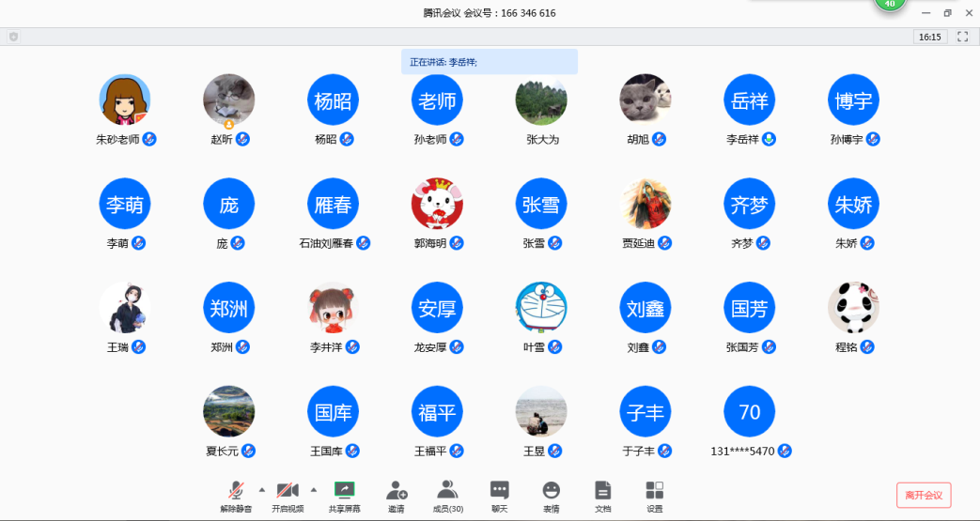Click the green microphone icon beside 李岳祥
Image resolution: width=980 pixels, height=521 pixels.
pos(770,139)
